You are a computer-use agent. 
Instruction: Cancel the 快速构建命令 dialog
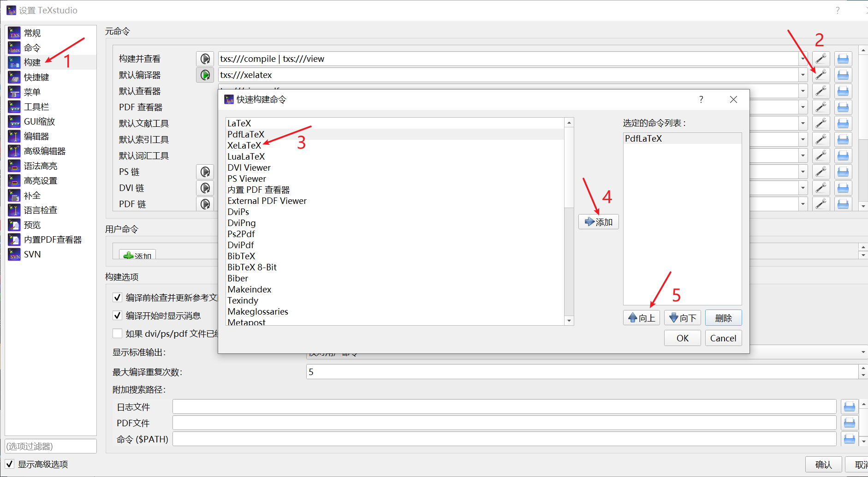723,338
